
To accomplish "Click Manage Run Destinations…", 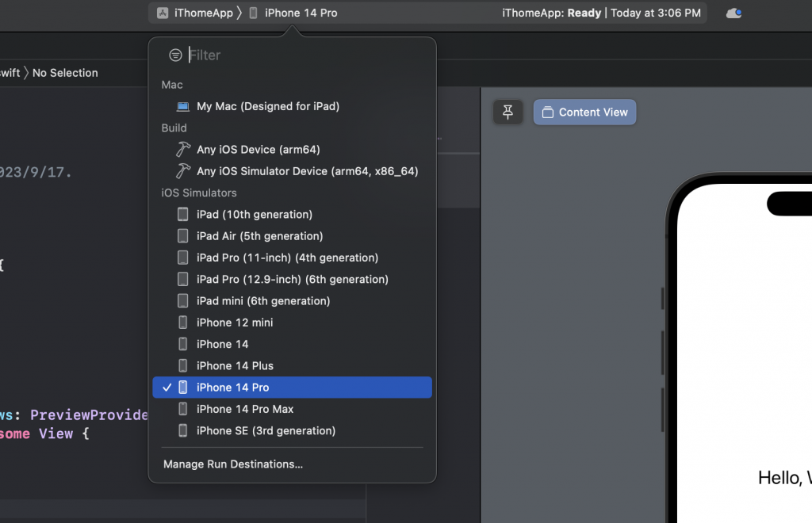I will pos(233,464).
